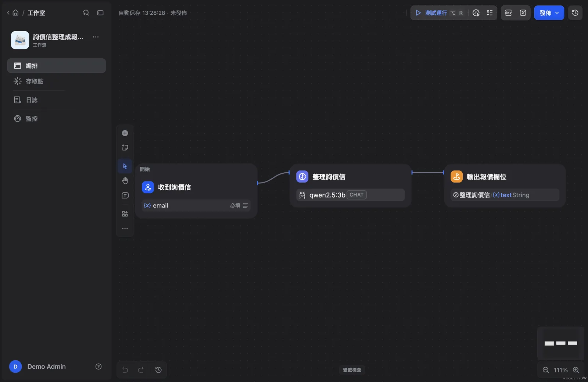
Task: Open the app switcher search icon
Action: (86, 13)
